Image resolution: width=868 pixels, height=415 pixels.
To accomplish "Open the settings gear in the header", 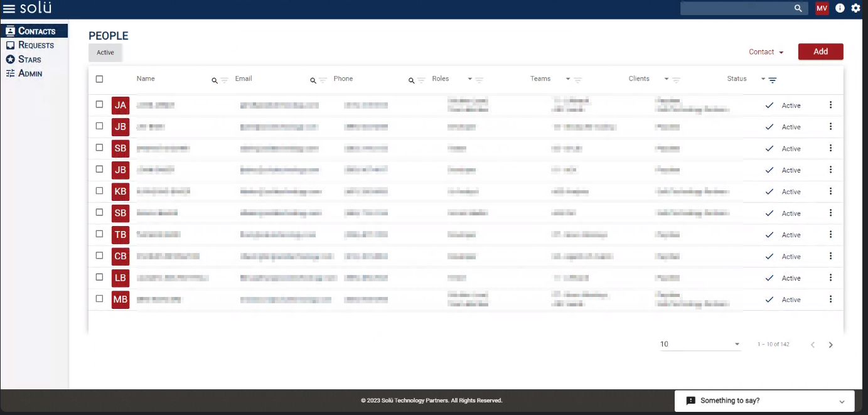I will (855, 8).
